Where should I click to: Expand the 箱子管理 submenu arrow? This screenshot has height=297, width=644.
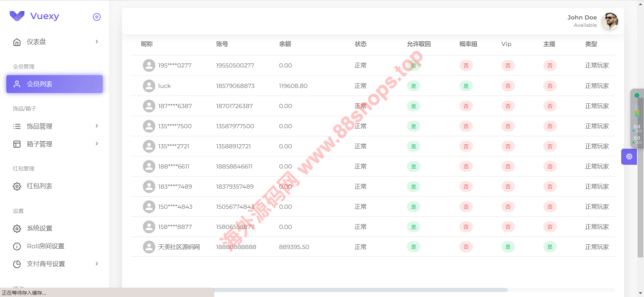click(x=97, y=144)
